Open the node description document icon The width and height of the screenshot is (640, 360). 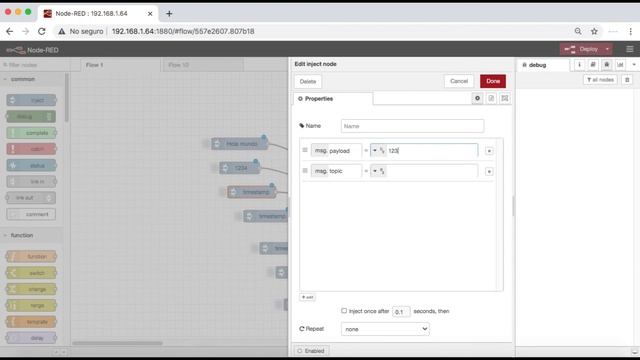[491, 98]
